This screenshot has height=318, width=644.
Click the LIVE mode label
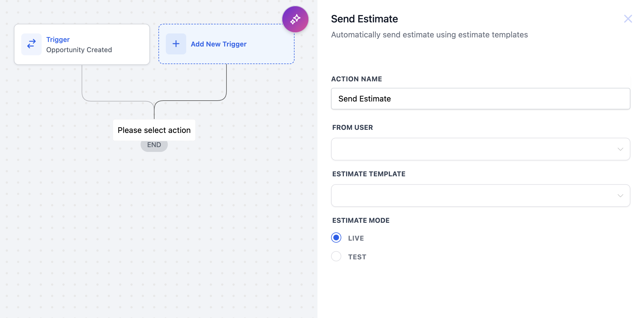tap(356, 238)
